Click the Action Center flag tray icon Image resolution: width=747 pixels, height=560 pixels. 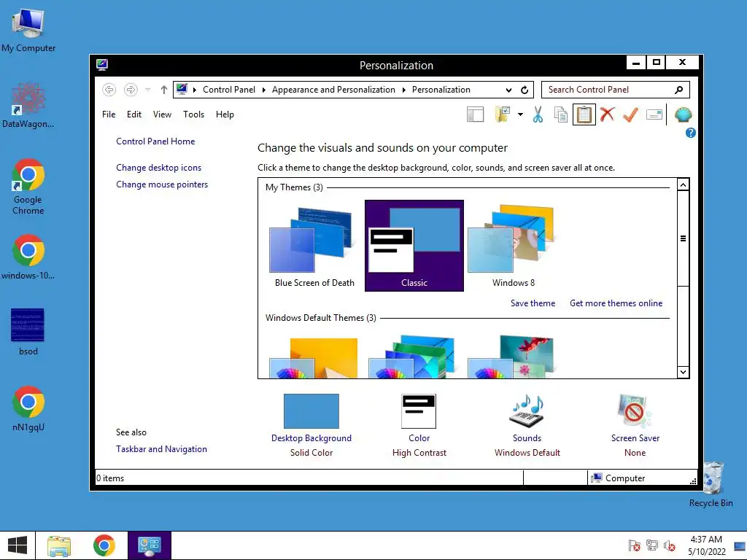click(634, 545)
